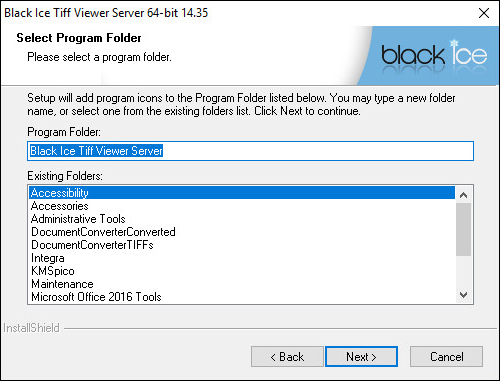The height and width of the screenshot is (381, 500).
Task: Click the scrollbar track below the thumb
Action: coord(463,272)
